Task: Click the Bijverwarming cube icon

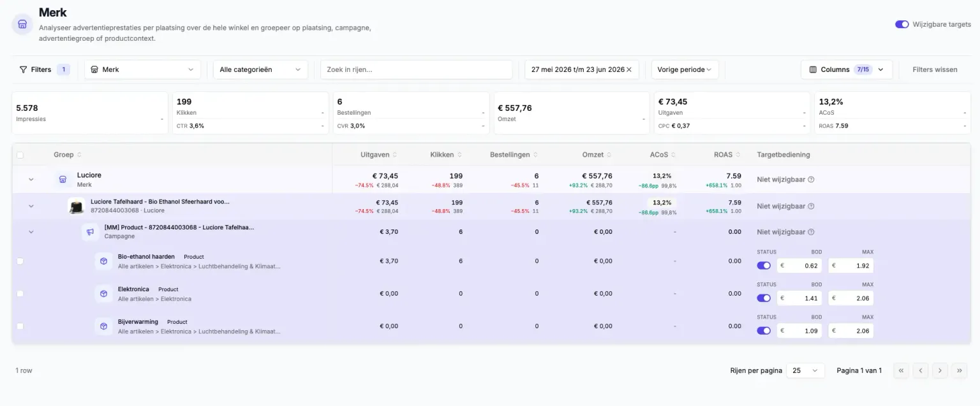Action: click(x=103, y=326)
